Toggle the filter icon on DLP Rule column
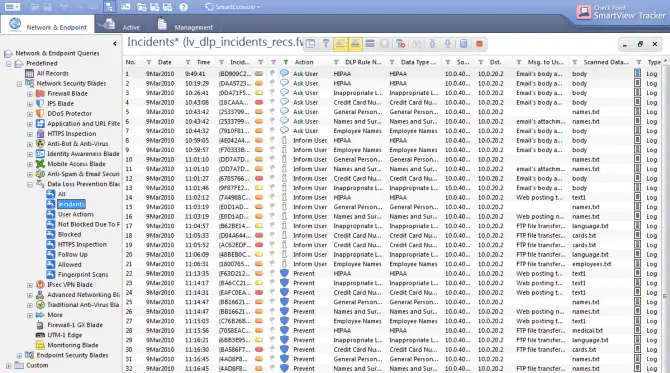670x373 pixels. point(336,62)
